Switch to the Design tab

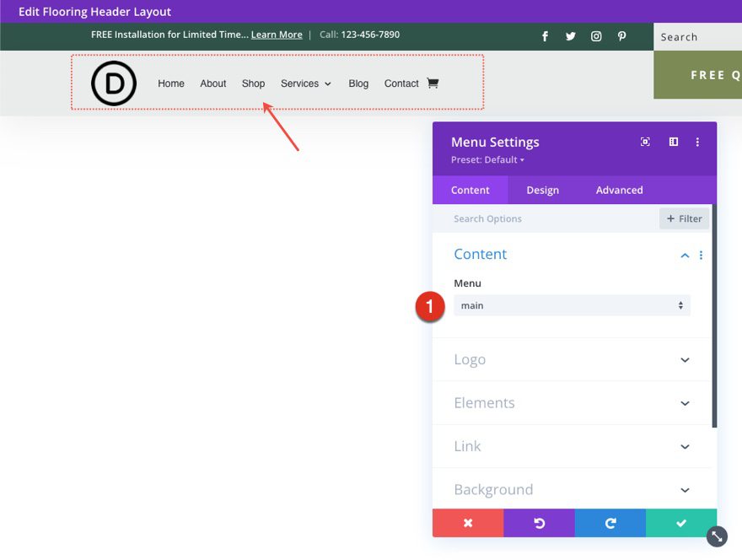click(542, 190)
